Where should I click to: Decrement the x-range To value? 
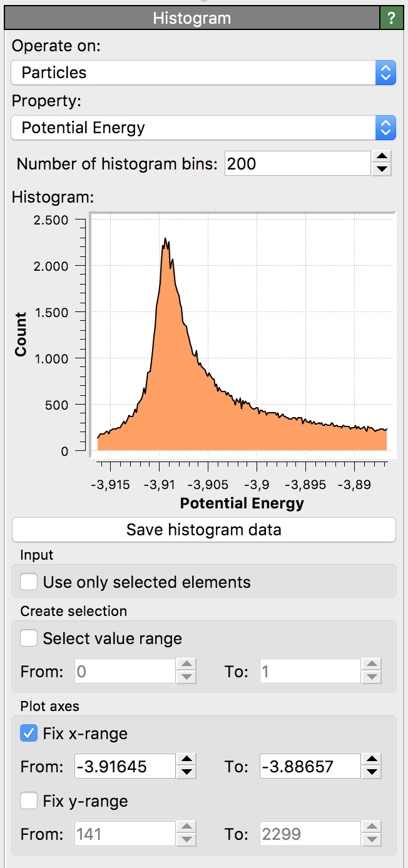[372, 772]
